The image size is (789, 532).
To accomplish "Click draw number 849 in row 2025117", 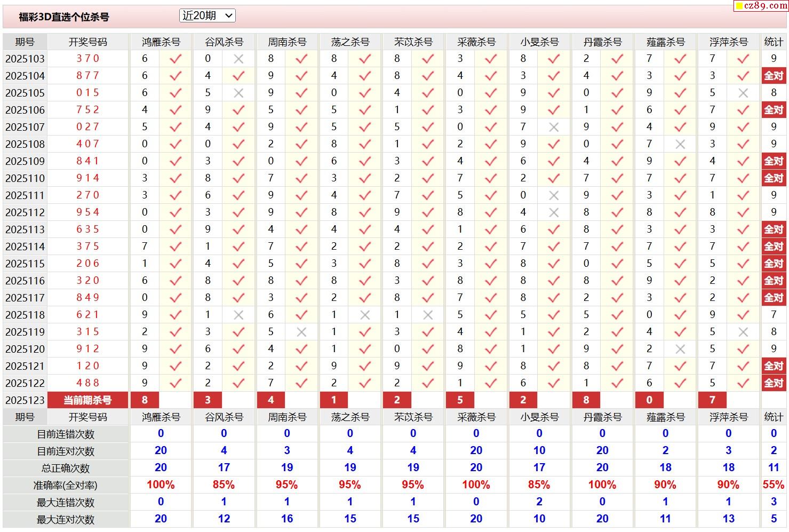I will (87, 298).
